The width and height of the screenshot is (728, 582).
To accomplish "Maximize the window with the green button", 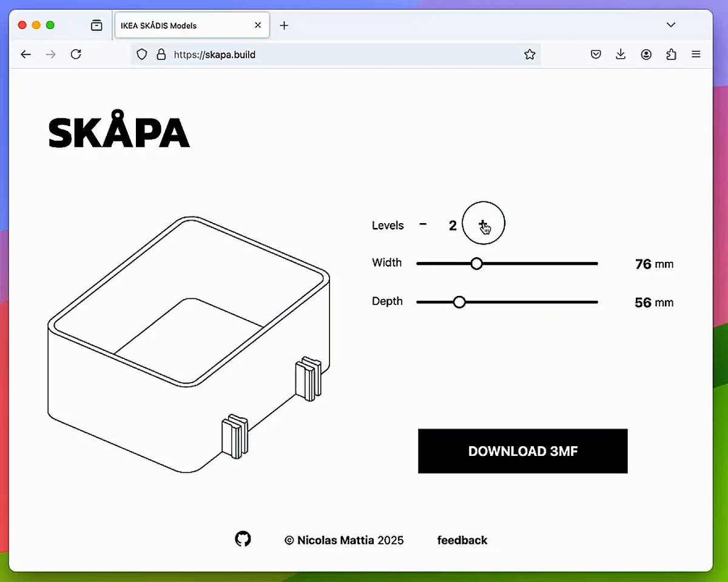I will 50,25.
